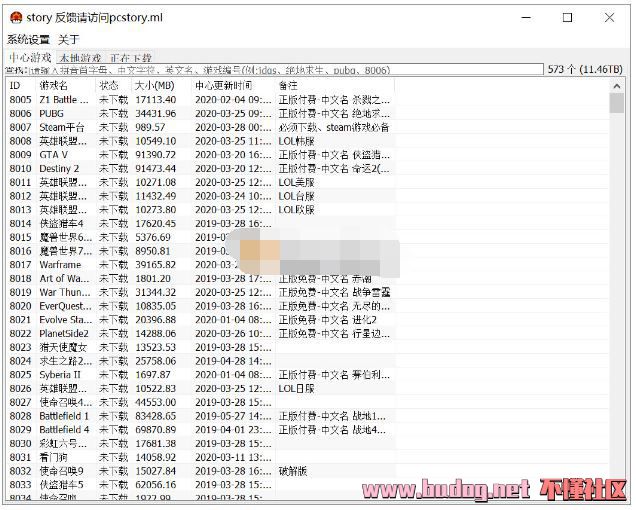The width and height of the screenshot is (636, 510).
Task: Switch to the 正在下载 tab
Action: pos(131,58)
